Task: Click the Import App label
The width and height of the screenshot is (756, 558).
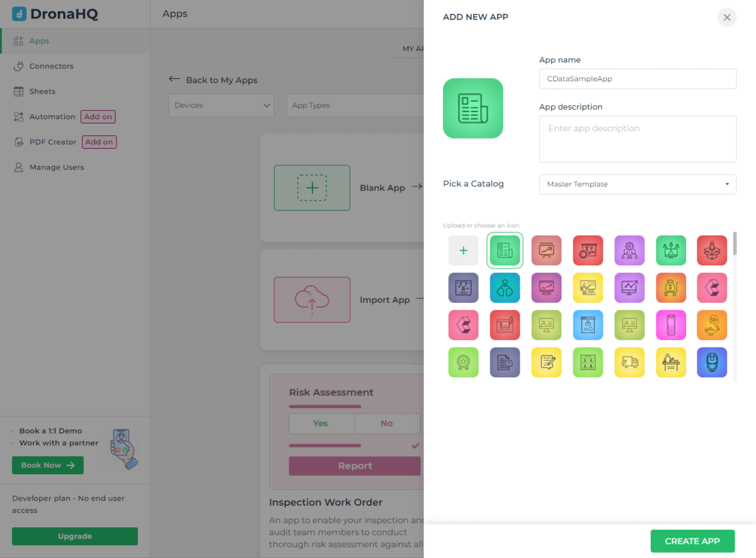Action: pyautogui.click(x=385, y=300)
